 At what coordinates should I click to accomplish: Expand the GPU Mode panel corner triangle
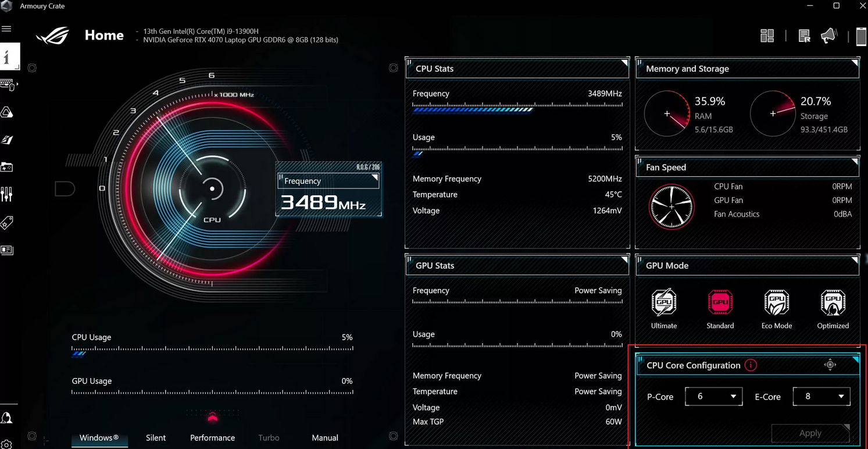coord(855,259)
